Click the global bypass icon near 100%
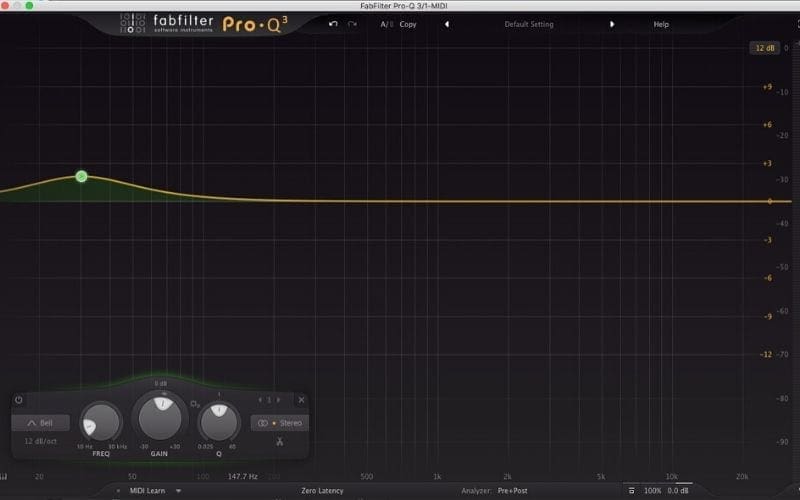The image size is (800, 500). (x=632, y=491)
